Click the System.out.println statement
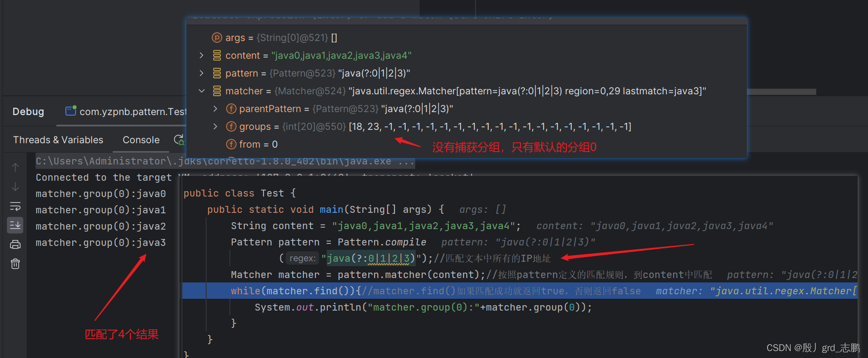Screen dimensions: 868x358 point(423,307)
